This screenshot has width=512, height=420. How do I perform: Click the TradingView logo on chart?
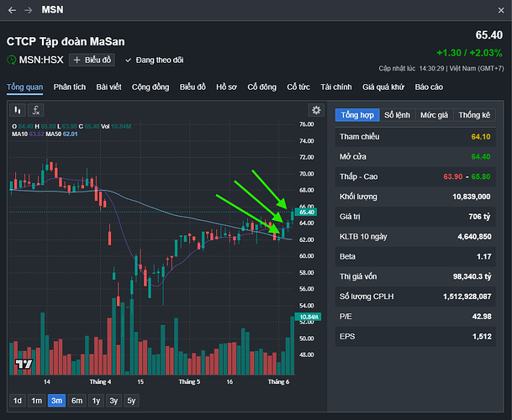23,365
